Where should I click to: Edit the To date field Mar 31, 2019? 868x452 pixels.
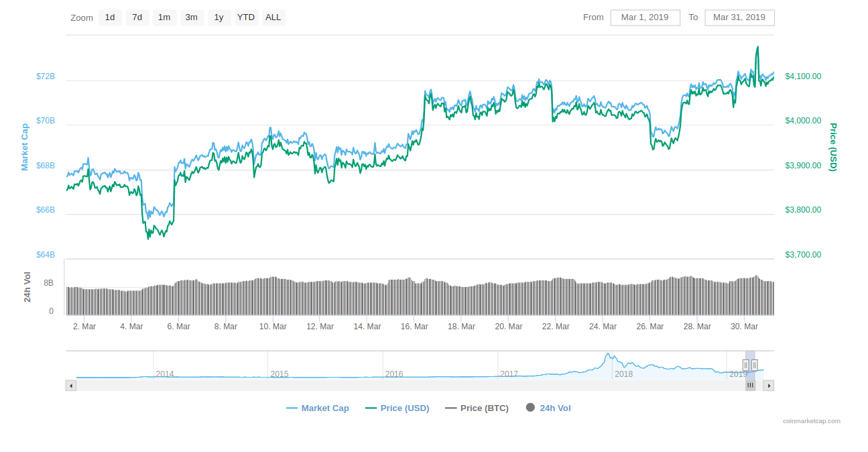[739, 17]
